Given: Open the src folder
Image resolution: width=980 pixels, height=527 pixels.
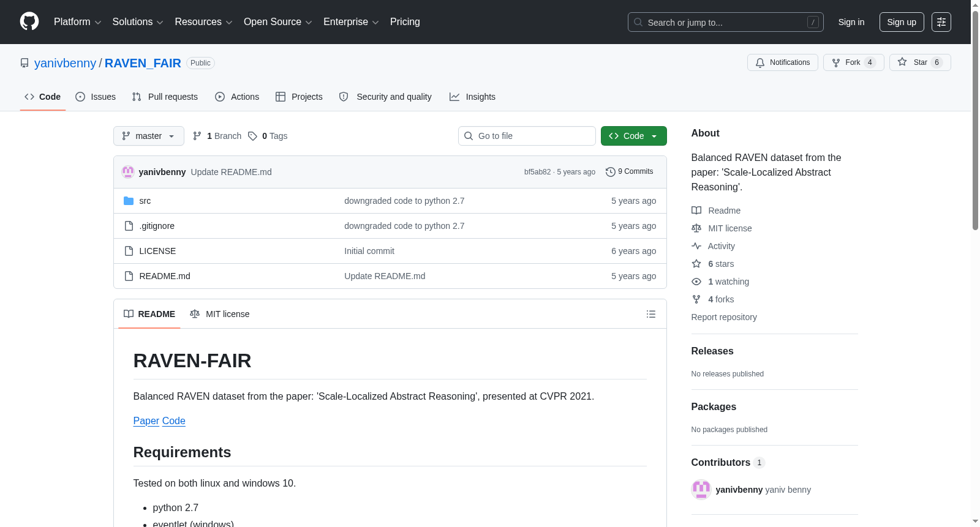Looking at the screenshot, I should (x=145, y=201).
